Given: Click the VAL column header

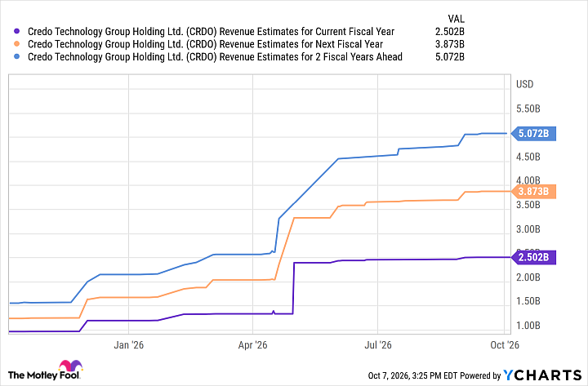Looking at the screenshot, I should 456,19.
